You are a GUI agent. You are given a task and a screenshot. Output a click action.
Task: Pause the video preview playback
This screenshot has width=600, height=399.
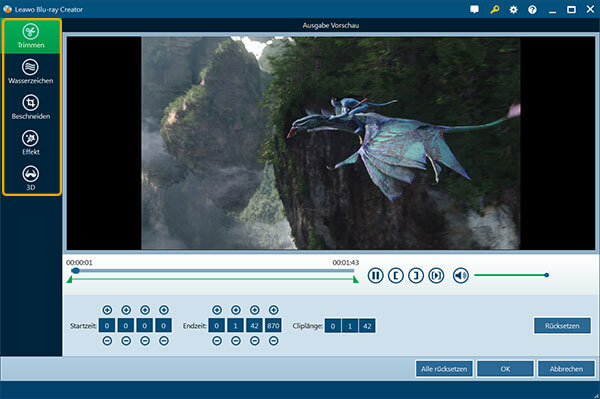pyautogui.click(x=375, y=275)
